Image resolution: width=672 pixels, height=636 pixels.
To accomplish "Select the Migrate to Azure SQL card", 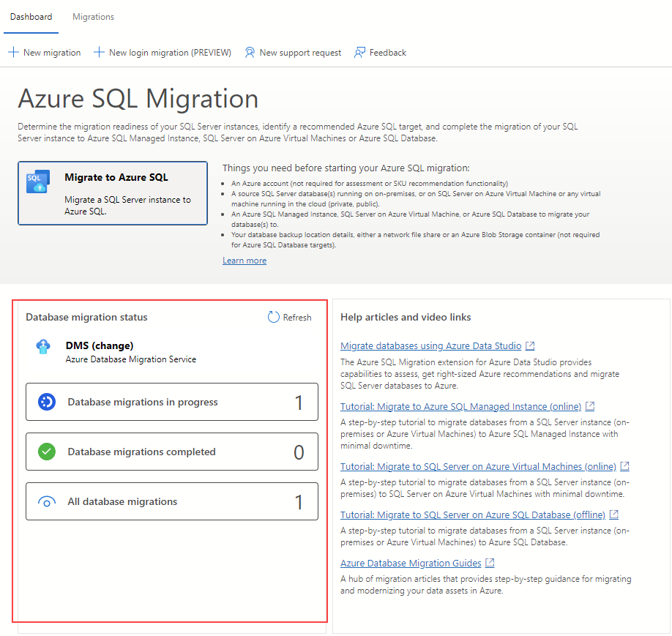I will click(112, 192).
